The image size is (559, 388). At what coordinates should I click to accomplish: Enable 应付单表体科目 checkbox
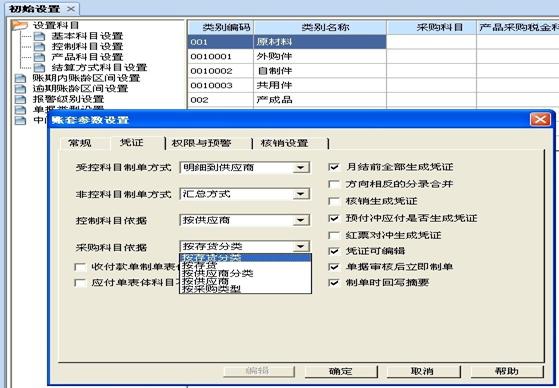pyautogui.click(x=80, y=283)
